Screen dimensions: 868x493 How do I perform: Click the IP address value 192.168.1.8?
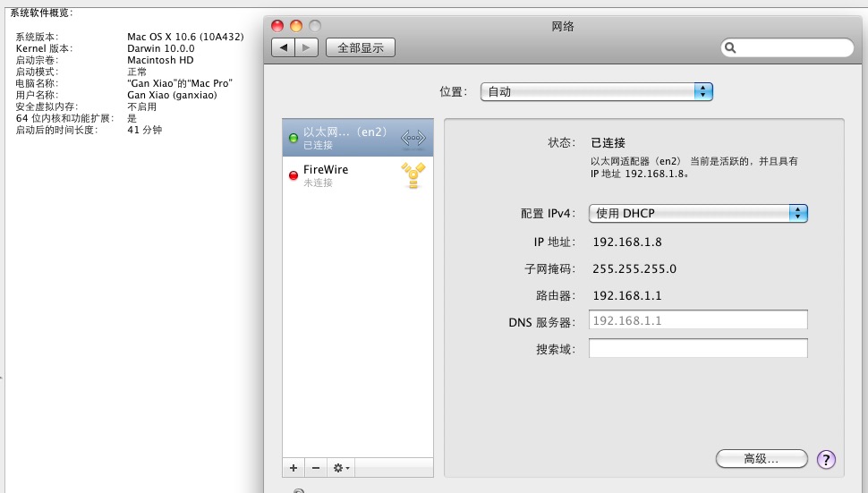click(x=627, y=242)
